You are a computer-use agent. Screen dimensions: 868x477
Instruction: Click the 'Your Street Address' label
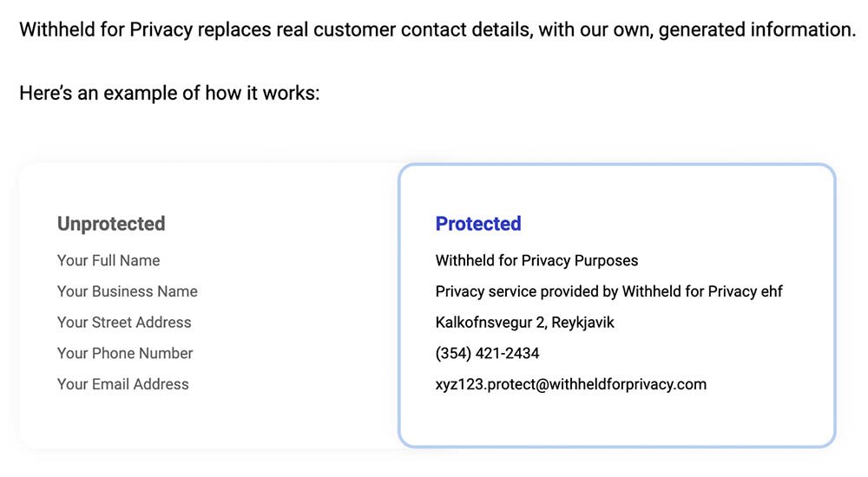coord(124,323)
